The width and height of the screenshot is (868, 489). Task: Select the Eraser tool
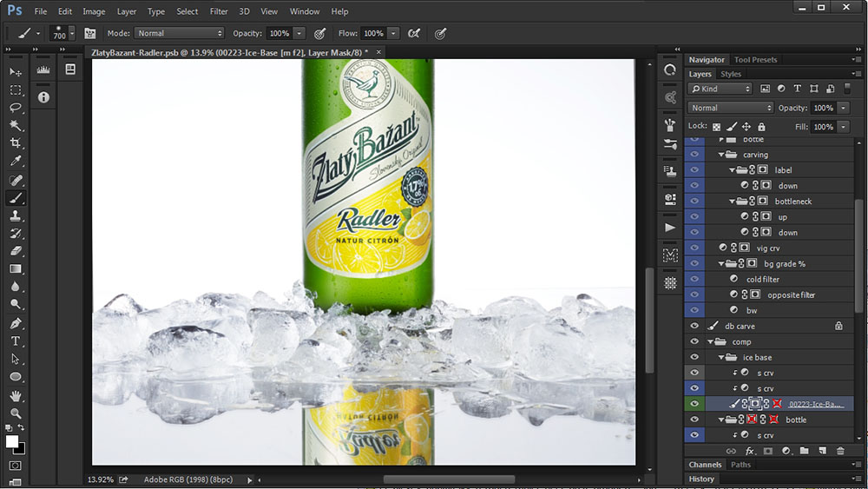[16, 251]
